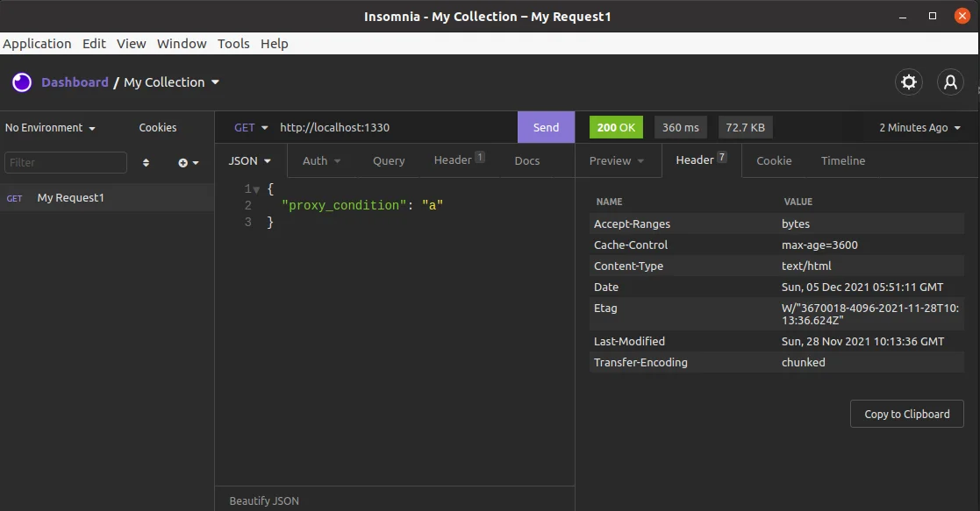The width and height of the screenshot is (980, 511).
Task: Click Copy to Clipboard button
Action: (907, 415)
